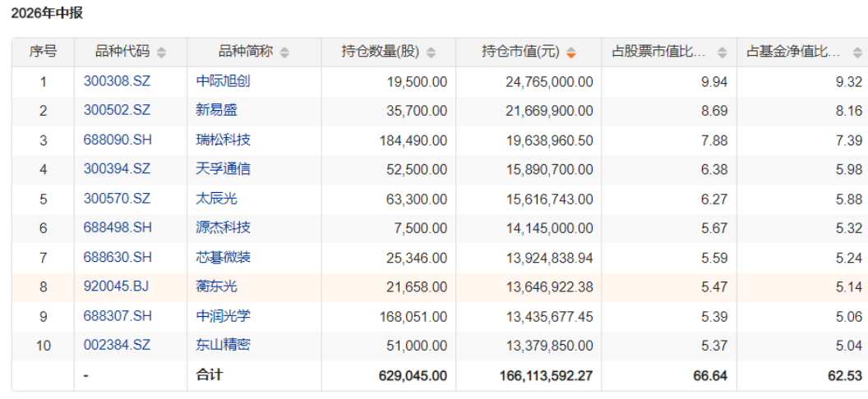Viewport: 868px width, 399px height.
Task: Open 源杰科技 stock name link
Action: [223, 227]
